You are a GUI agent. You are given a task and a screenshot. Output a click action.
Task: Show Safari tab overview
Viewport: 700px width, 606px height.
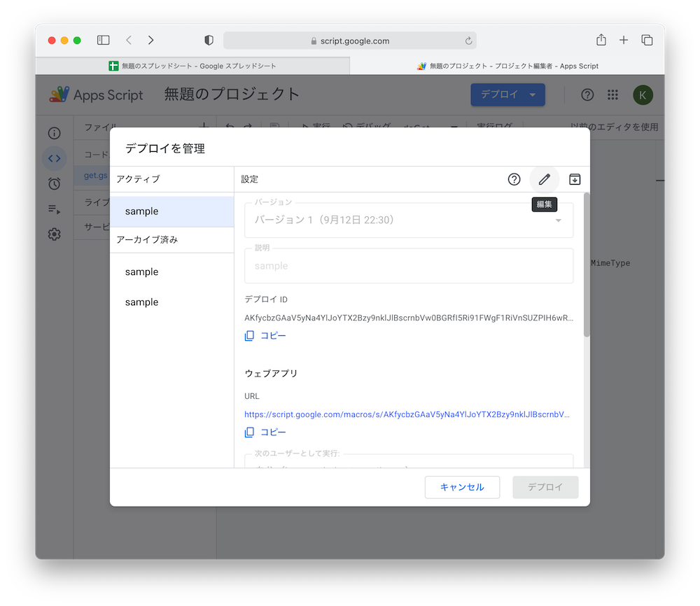point(647,40)
